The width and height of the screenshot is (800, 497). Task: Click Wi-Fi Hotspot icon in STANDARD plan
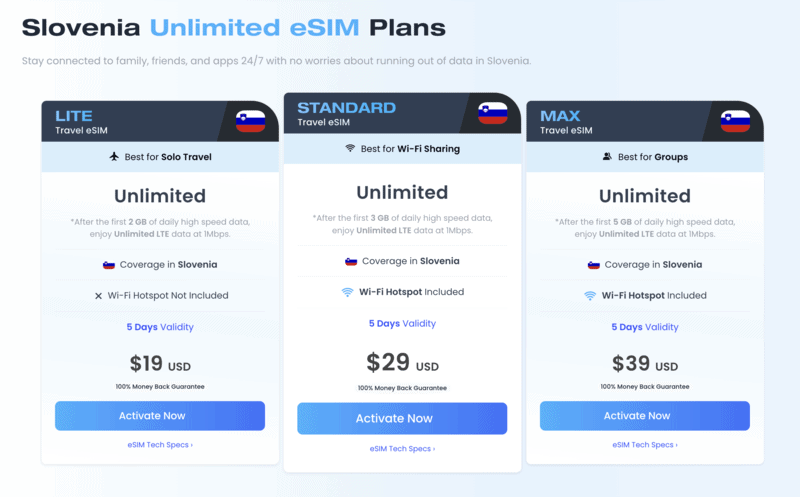coord(347,292)
